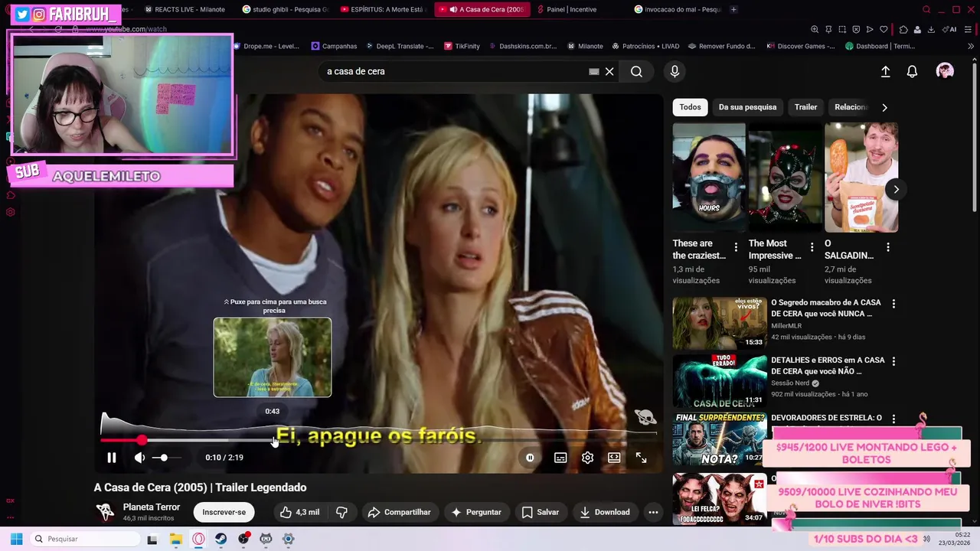Click the browser pin toolbar icon
980x551 pixels.
(828, 29)
